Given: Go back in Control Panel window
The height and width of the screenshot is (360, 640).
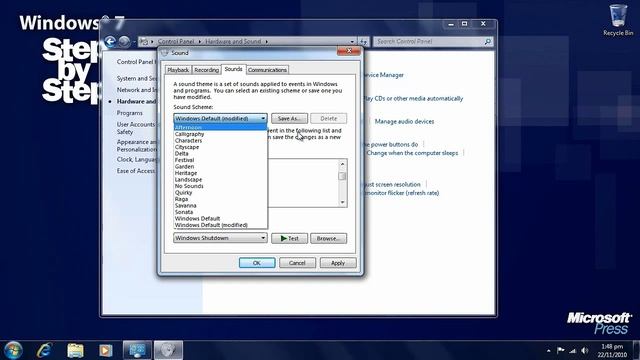Looking at the screenshot, I should pyautogui.click(x=110, y=41).
